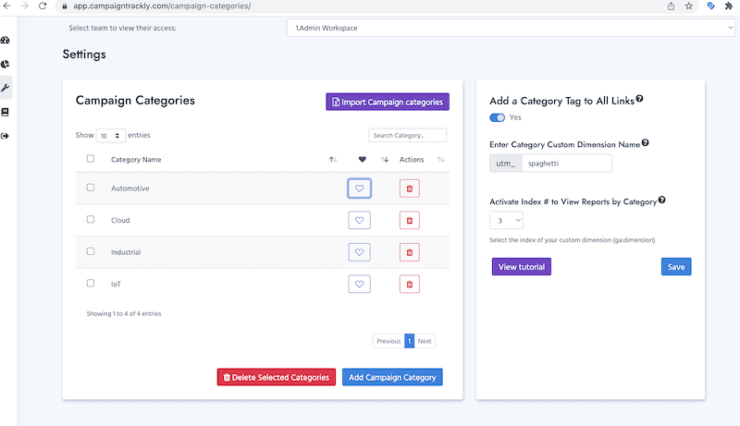Screen dimensions: 740x426
Task: Open the pie chart reports sidebar icon
Action: (5, 64)
